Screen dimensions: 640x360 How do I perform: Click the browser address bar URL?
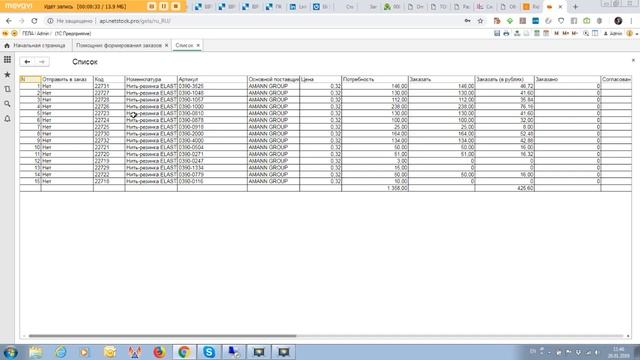135,21
